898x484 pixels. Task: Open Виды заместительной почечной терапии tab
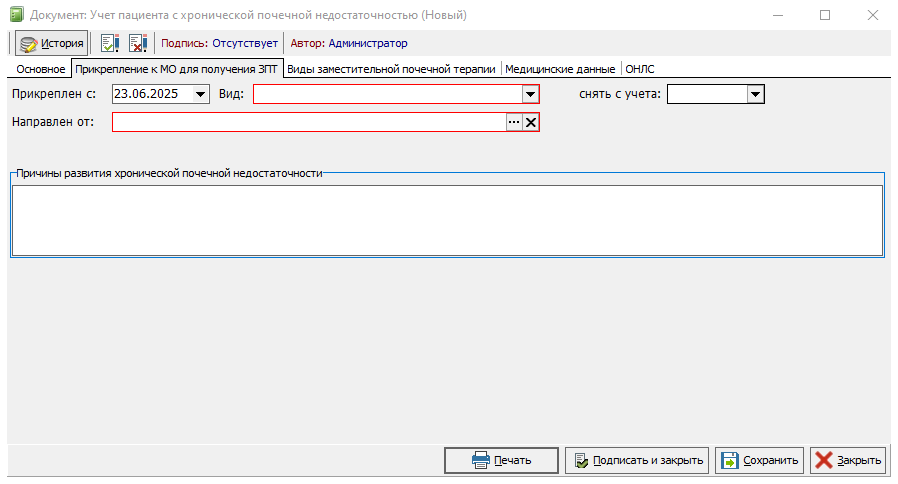[x=391, y=69]
